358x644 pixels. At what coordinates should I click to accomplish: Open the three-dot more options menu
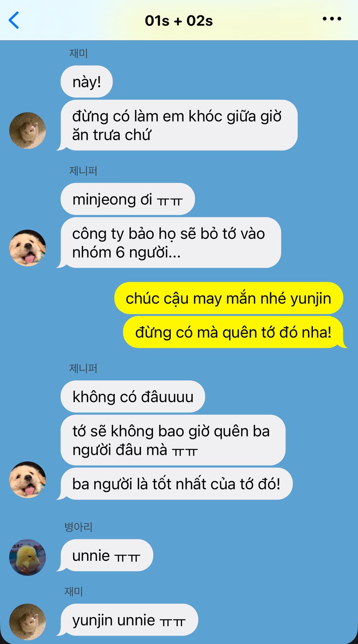point(332,19)
